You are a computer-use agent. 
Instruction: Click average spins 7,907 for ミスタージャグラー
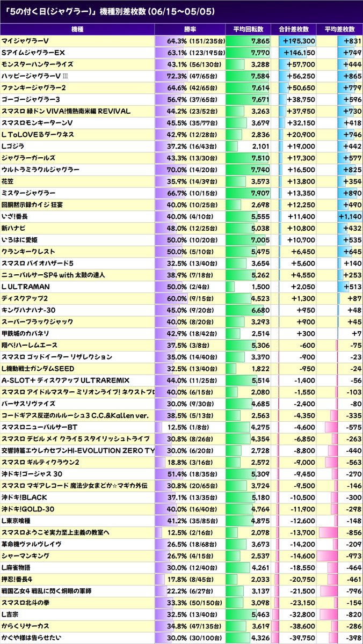point(259,193)
